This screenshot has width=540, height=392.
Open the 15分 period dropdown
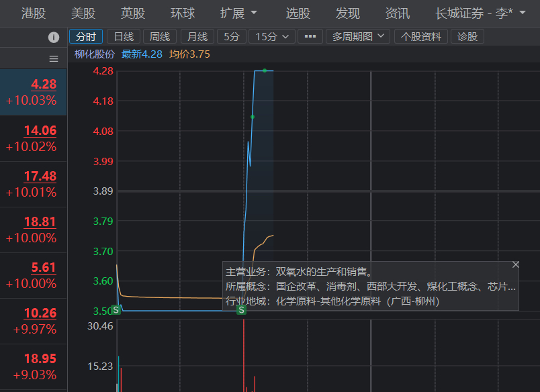coord(272,36)
